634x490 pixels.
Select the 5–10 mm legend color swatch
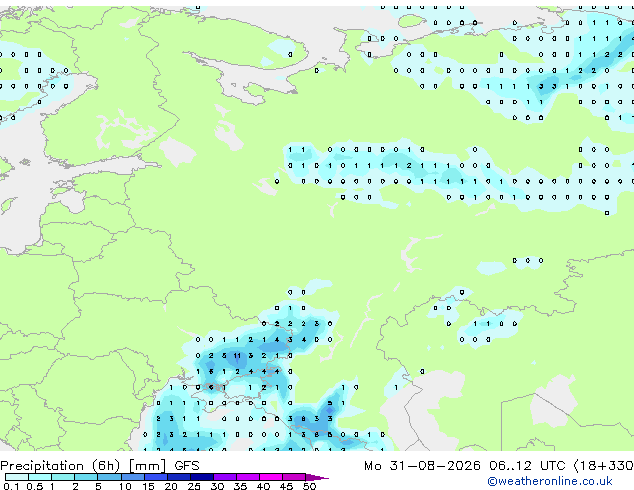[109, 477]
